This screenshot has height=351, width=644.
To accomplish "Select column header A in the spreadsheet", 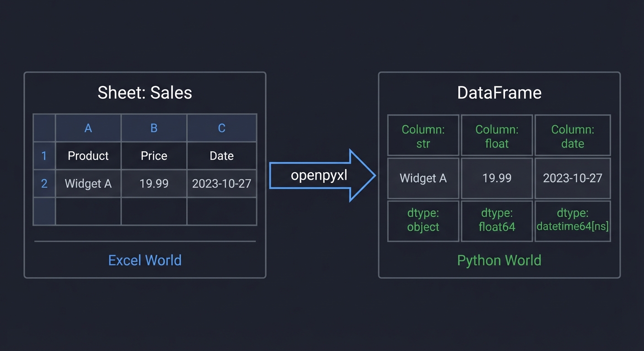I will (x=88, y=128).
